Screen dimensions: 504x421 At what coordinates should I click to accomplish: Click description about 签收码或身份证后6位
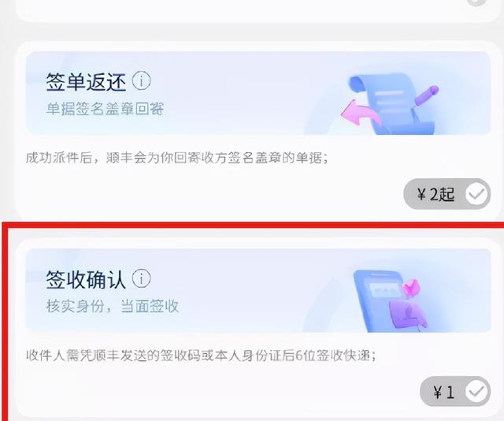(201, 356)
